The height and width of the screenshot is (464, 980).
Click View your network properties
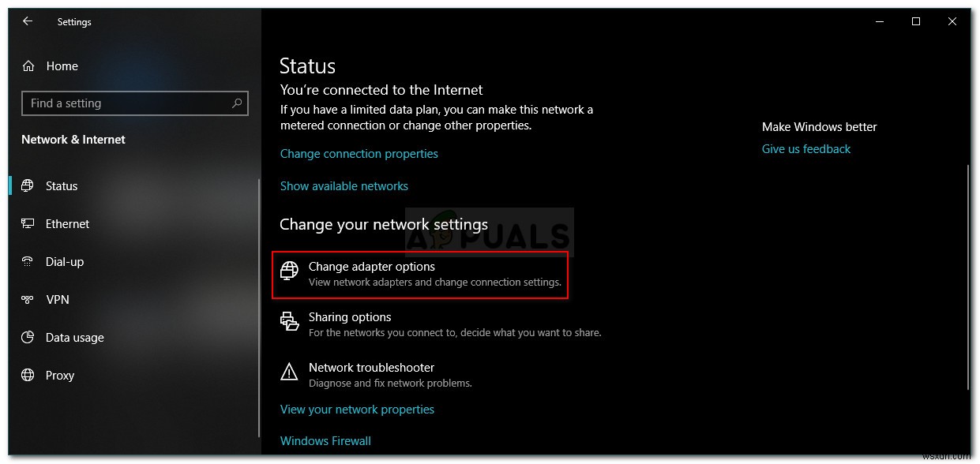(357, 409)
